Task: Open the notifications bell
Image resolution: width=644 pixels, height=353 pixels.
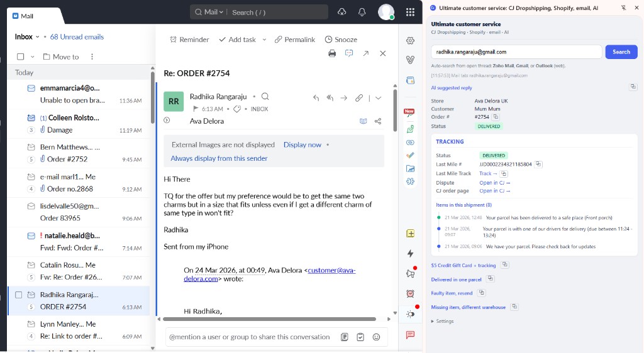Action: [x=362, y=13]
